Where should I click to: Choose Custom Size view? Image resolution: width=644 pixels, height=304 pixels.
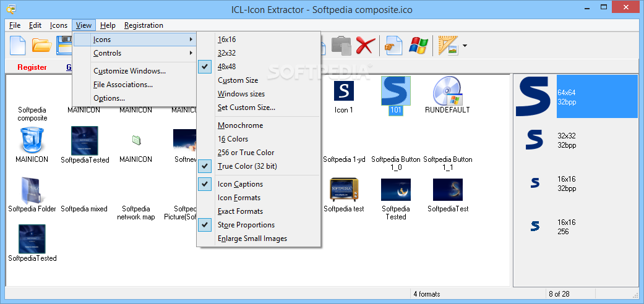point(259,80)
